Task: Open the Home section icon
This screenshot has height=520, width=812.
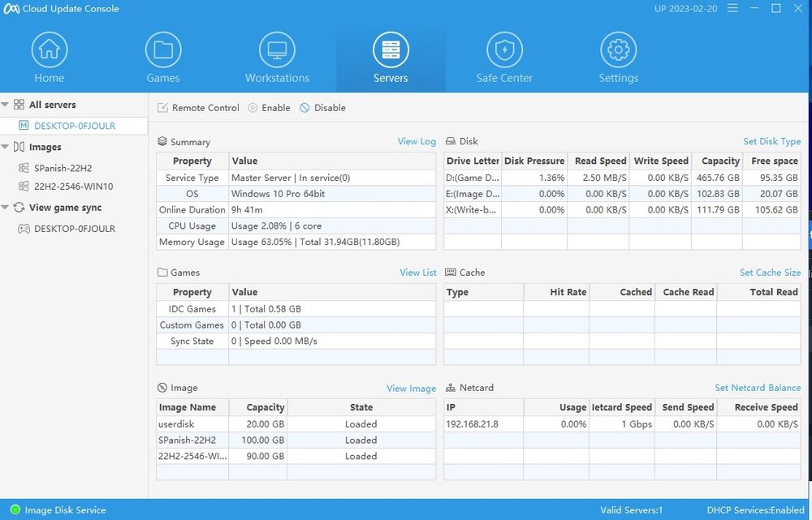Action: tap(49, 50)
